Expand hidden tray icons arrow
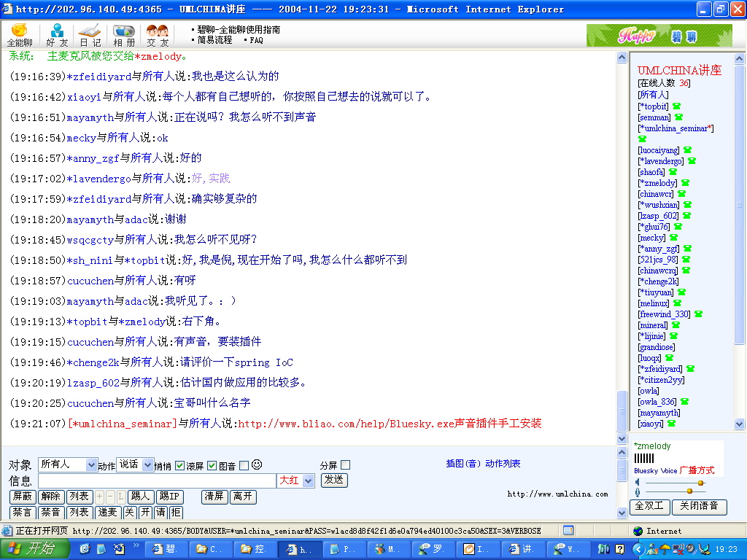This screenshot has width=747, height=560. (638, 549)
